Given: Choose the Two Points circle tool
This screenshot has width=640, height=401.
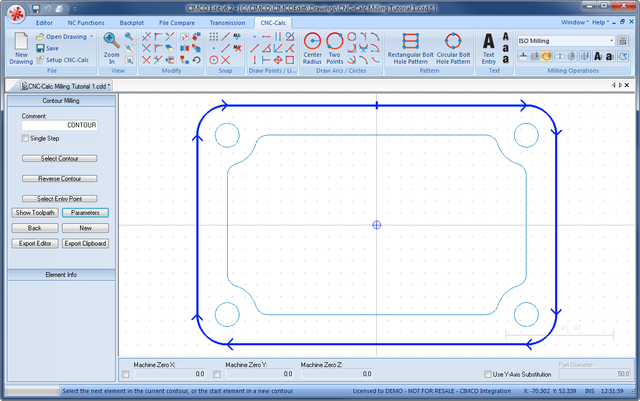Looking at the screenshot, I should [334, 48].
